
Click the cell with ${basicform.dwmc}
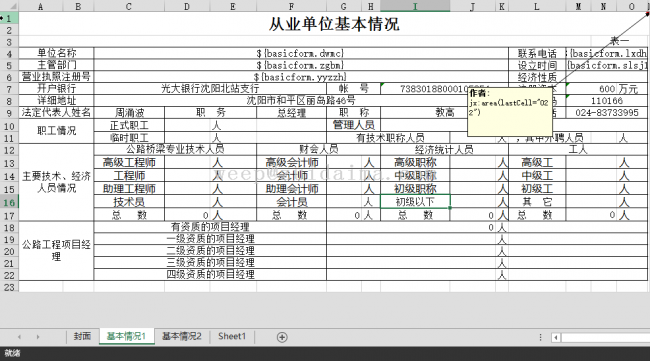pyautogui.click(x=301, y=53)
